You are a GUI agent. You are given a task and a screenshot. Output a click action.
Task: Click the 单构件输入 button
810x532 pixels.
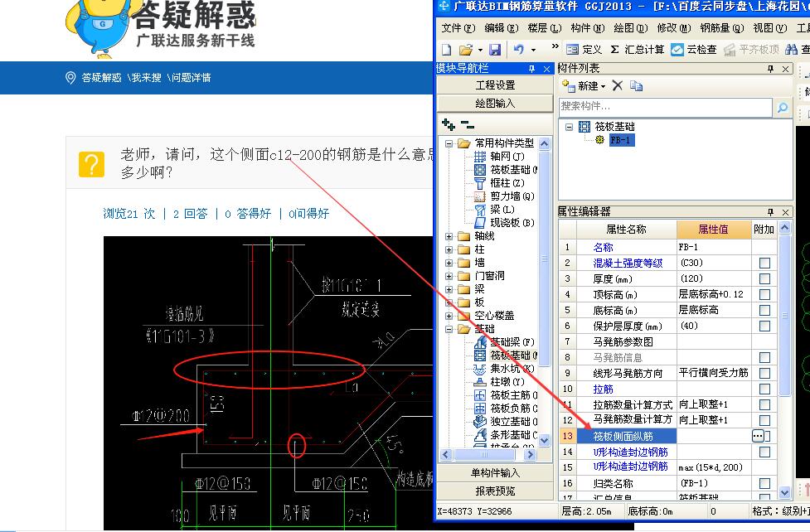(495, 472)
